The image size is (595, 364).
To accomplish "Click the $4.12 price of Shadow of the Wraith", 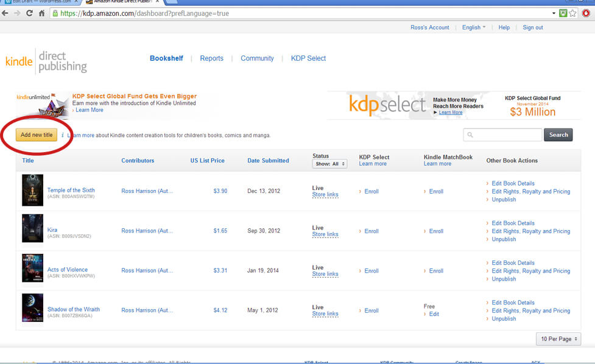I will (220, 310).
